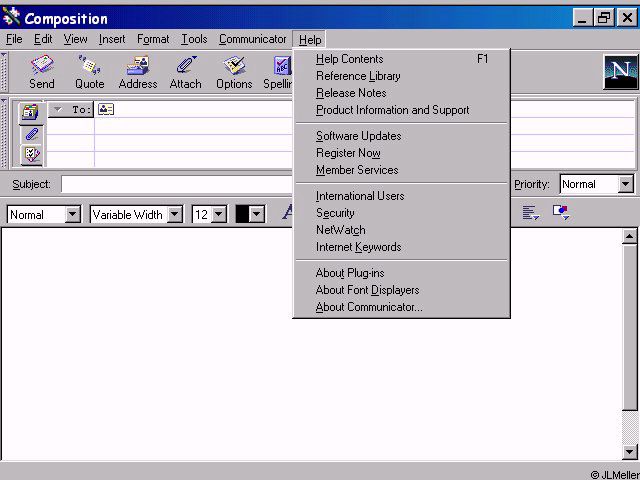Click the Quote toolbar icon
This screenshot has width=640, height=480.
pos(89,72)
